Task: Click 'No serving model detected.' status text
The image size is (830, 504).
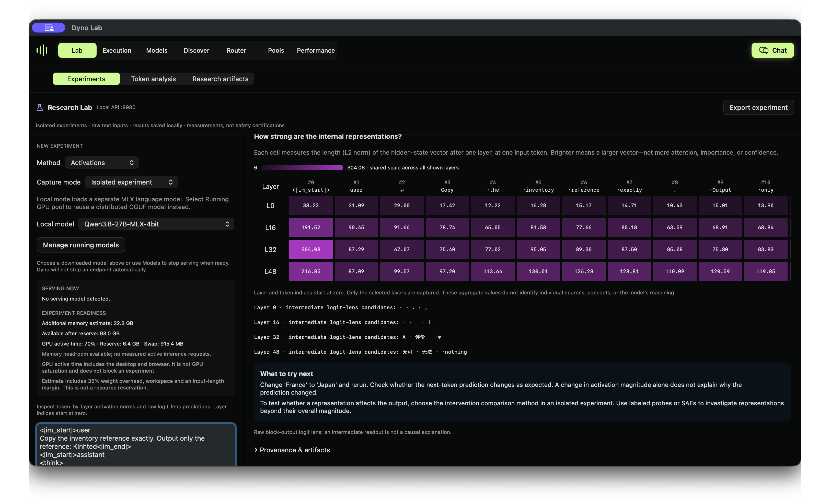Action: 76,299
